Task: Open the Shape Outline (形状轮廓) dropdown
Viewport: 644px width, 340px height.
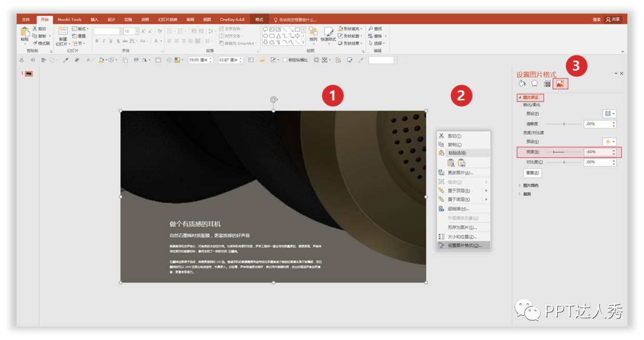Action: 351,36
